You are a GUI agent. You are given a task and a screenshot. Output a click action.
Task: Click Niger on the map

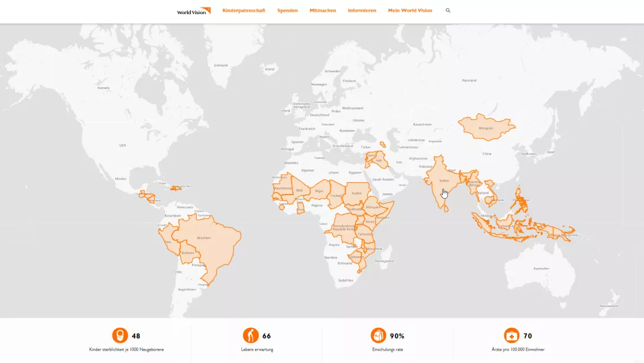[x=319, y=191]
